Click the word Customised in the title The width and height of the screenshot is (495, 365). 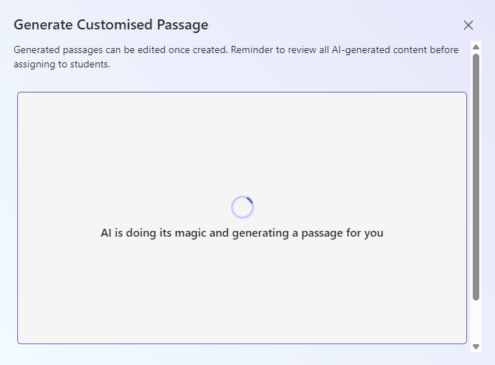click(x=115, y=25)
